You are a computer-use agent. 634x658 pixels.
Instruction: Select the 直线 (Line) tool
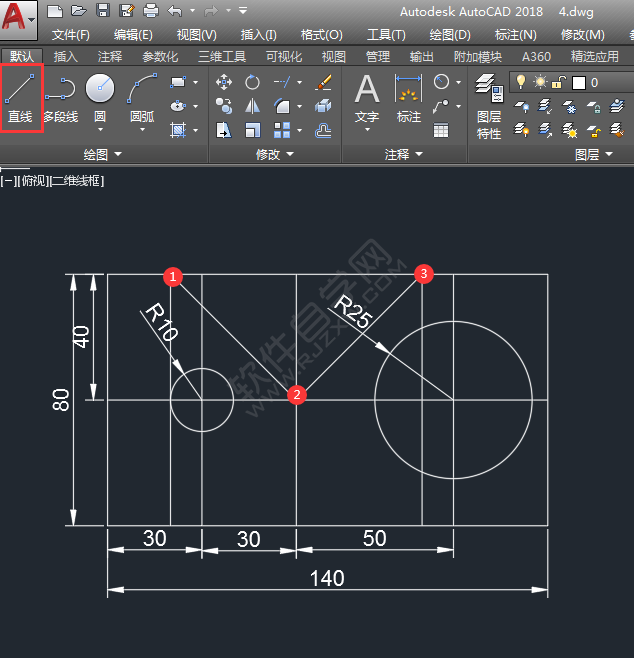(x=20, y=100)
